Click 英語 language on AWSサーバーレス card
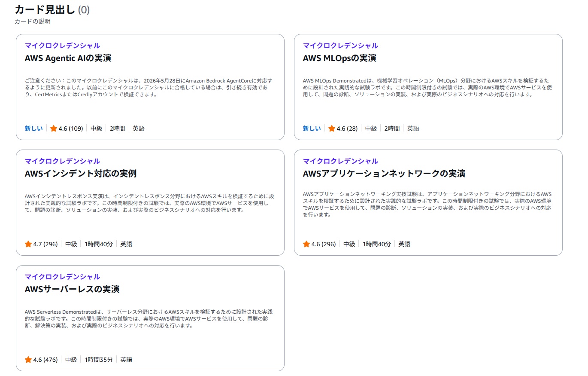The height and width of the screenshot is (376, 588). (x=126, y=360)
